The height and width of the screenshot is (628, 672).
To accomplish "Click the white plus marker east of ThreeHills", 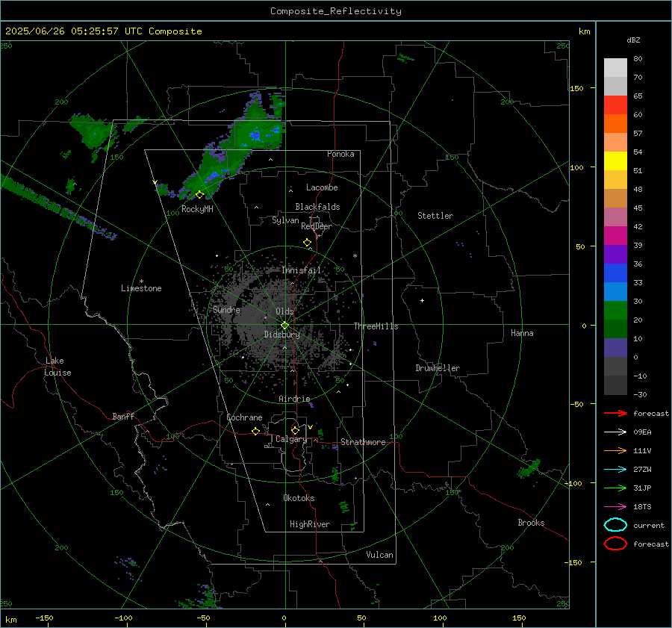I will (422, 300).
